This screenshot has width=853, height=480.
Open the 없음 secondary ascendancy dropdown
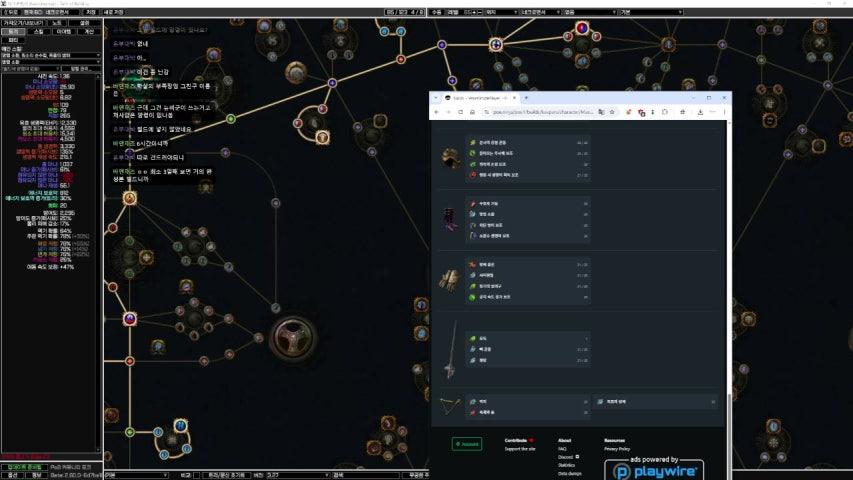[x=590, y=12]
